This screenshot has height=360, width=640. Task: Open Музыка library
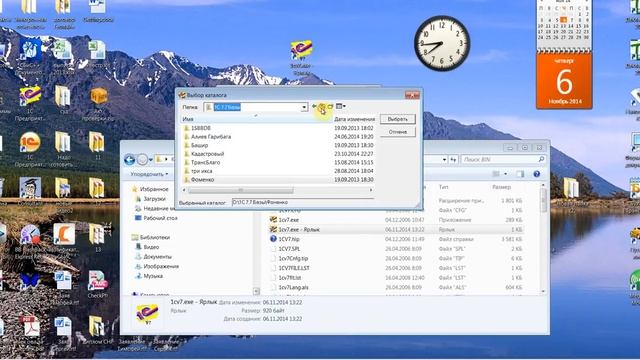tap(153, 276)
